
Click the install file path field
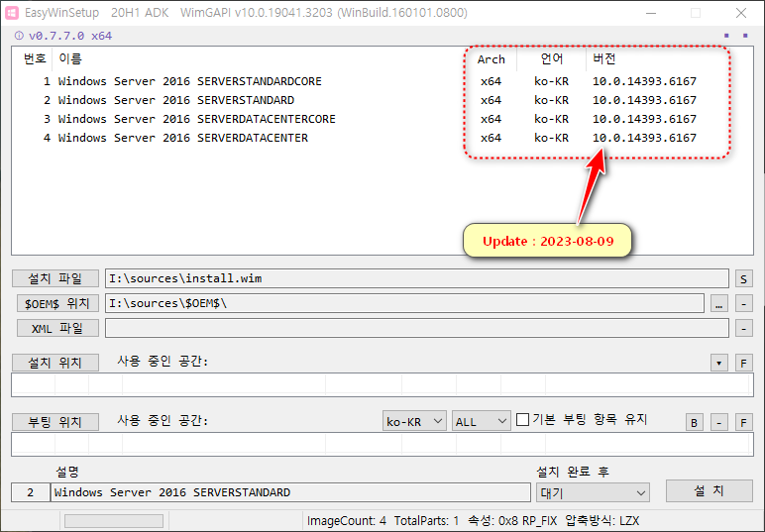(x=417, y=278)
